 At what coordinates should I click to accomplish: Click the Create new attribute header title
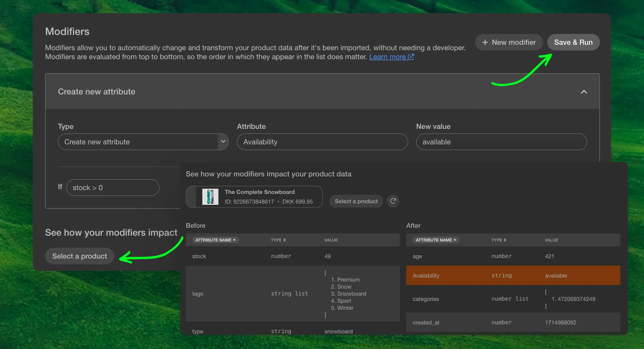pyautogui.click(x=96, y=92)
